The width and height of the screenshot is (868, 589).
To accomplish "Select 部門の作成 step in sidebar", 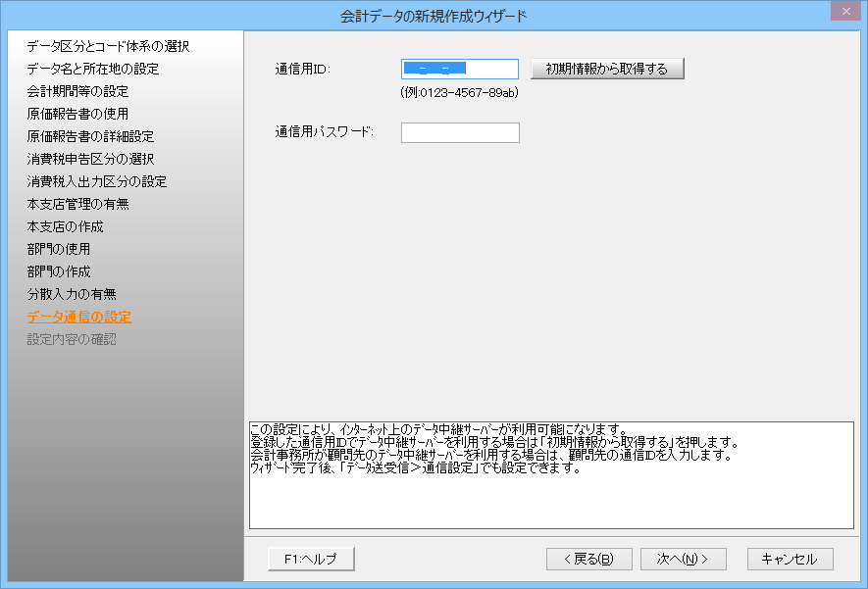I will point(59,271).
